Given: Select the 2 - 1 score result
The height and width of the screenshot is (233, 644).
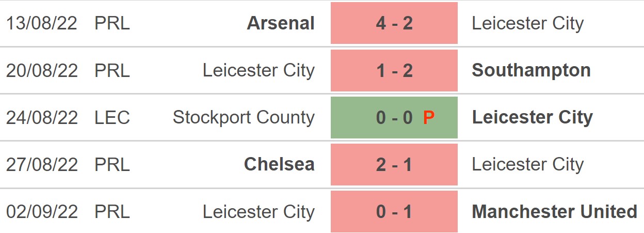Looking at the screenshot, I should [x=394, y=164].
